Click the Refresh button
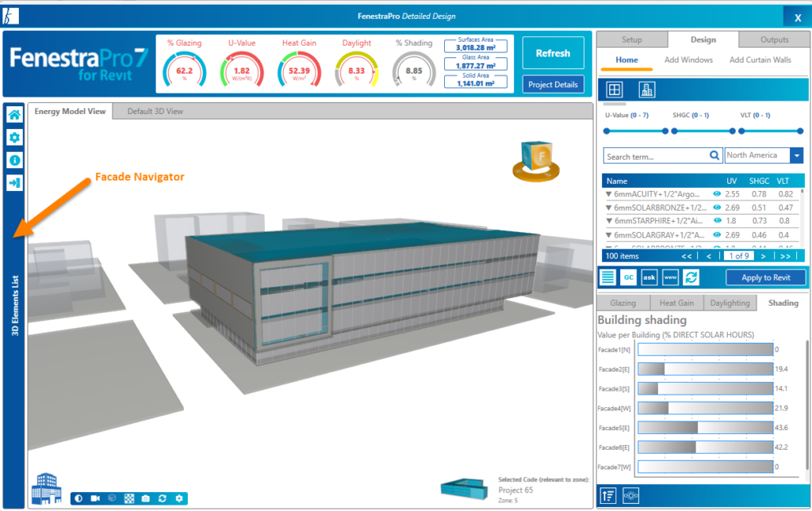The image size is (812, 511). click(x=553, y=53)
